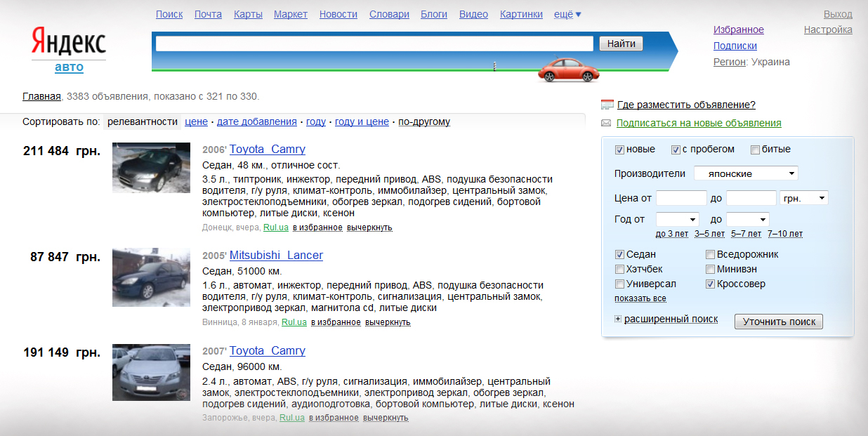Check the Вседорожник body type
This screenshot has height=436, width=868.
[x=711, y=255]
